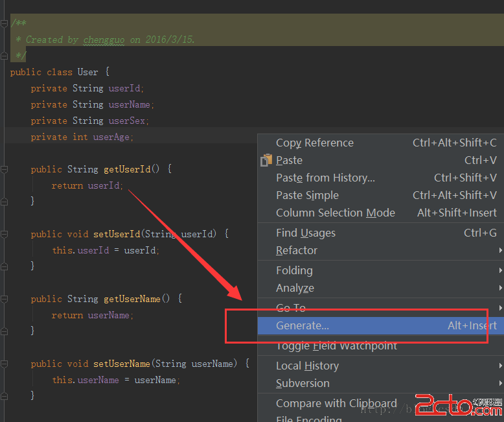The width and height of the screenshot is (504, 422).
Task: Collapse the setUserId method using gutter fold icon
Action: coord(4,234)
